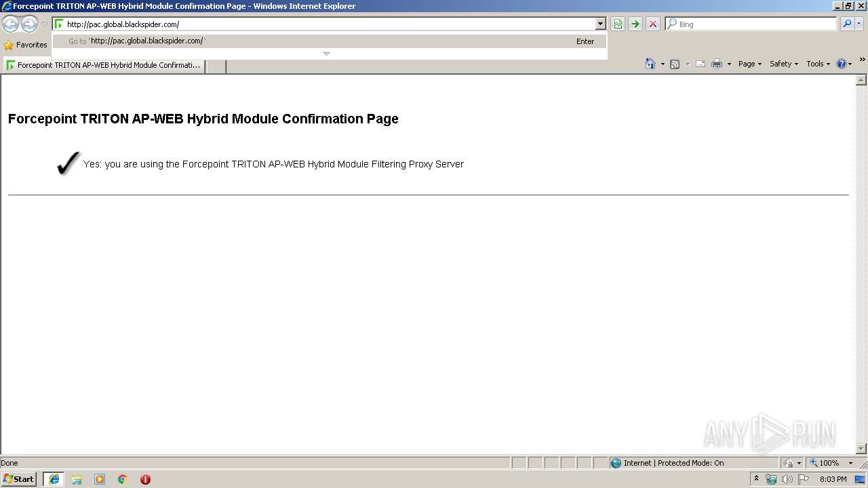Click the privacy report lock icon

point(789,463)
